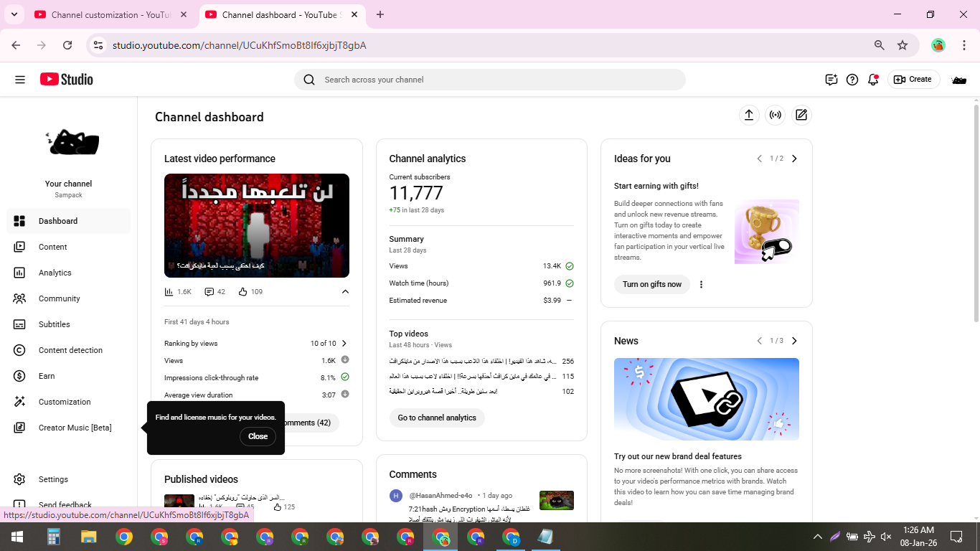Show next Ideas for you card
The height and width of the screenshot is (551, 980).
(x=794, y=159)
